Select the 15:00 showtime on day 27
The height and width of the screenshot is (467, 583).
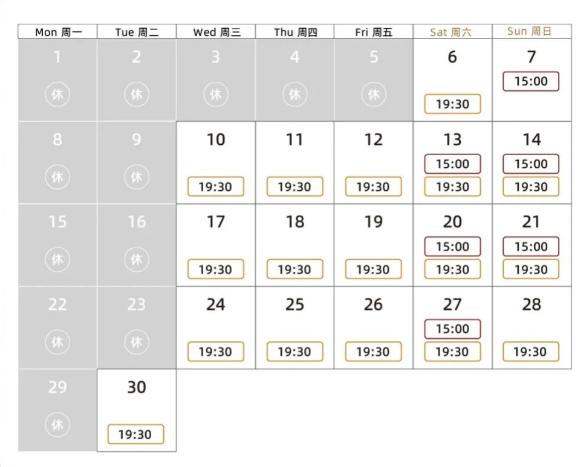(x=452, y=329)
